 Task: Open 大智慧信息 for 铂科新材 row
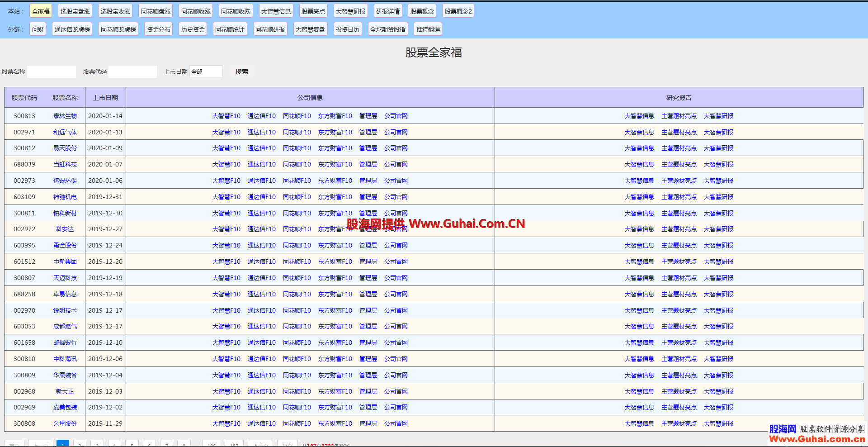639,213
